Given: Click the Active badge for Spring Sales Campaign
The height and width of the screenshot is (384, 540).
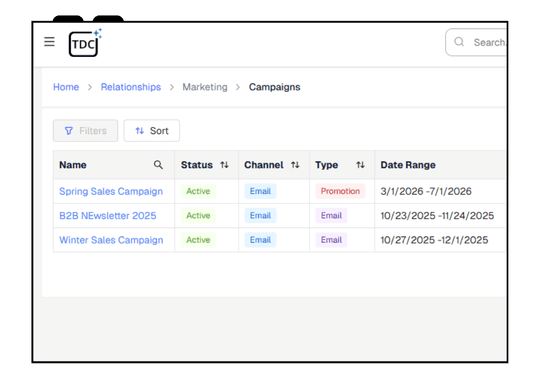Looking at the screenshot, I should click(x=198, y=191).
